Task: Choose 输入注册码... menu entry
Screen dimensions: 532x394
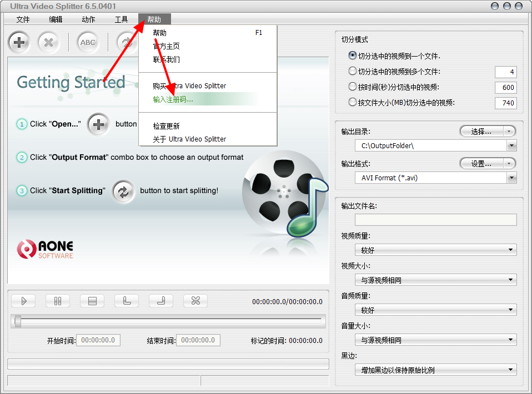Action: [208, 99]
